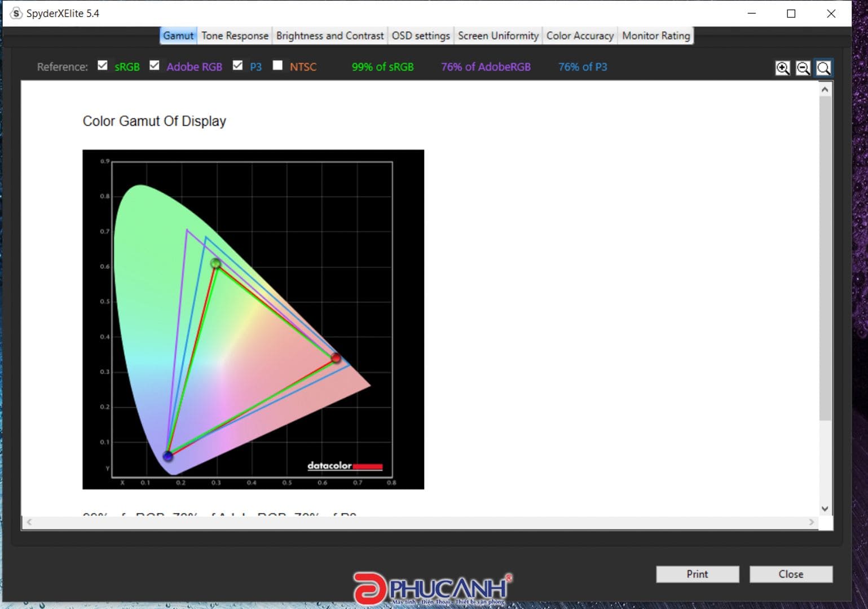Click the SpyderXElite app icon in title bar
This screenshot has width=868, height=609.
coord(16,13)
